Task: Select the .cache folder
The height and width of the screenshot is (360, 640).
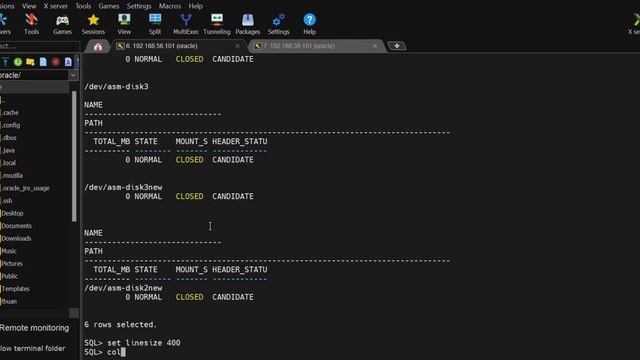Action: point(10,113)
